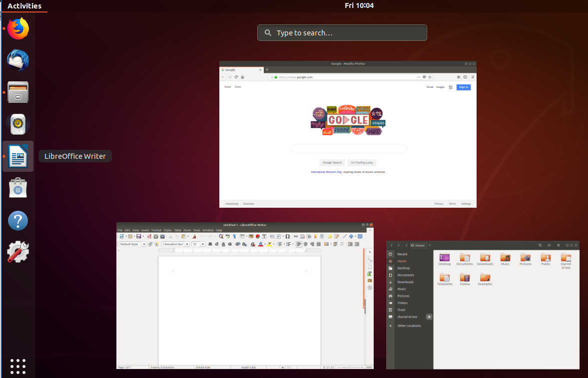Open Ubuntu Software shopping bag icon

coord(18,188)
